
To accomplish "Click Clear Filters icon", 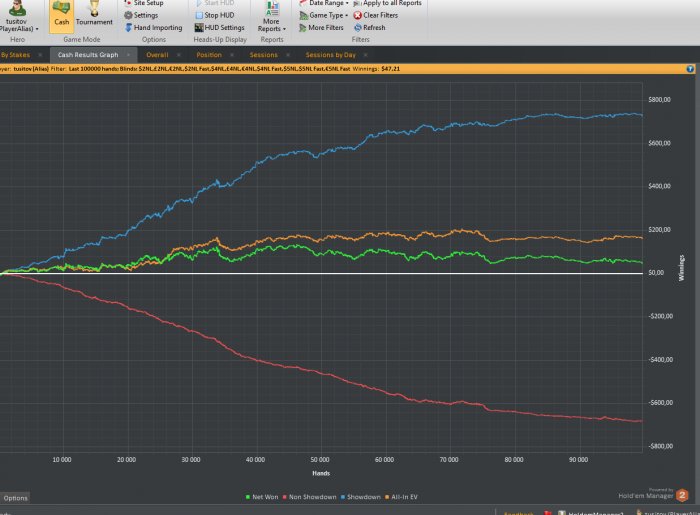I will 380,16.
